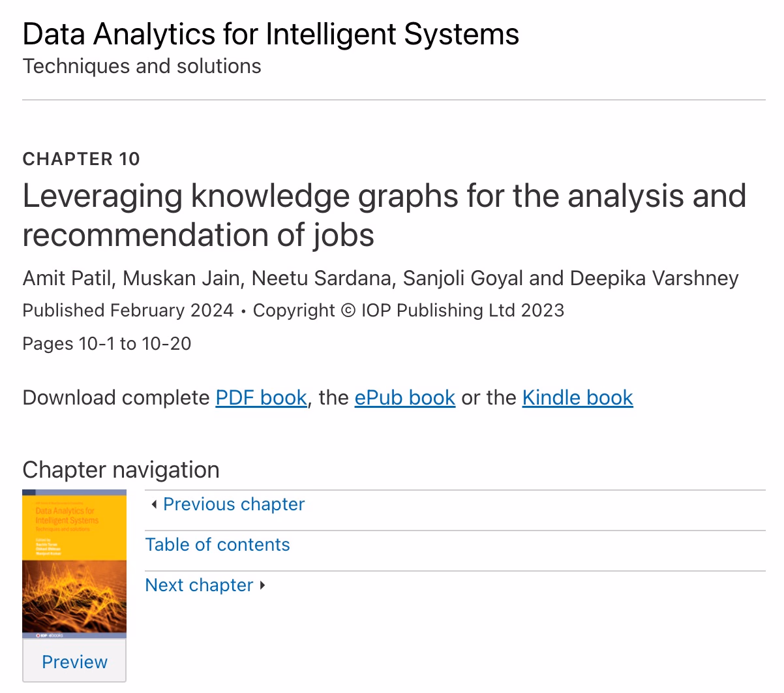Select author name Sanjoli Goyal

click(x=462, y=278)
